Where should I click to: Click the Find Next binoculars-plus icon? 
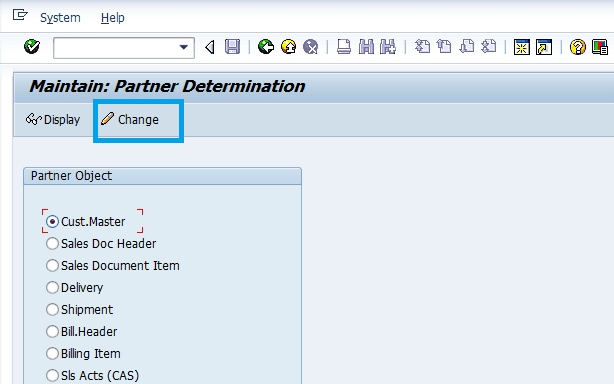click(388, 47)
